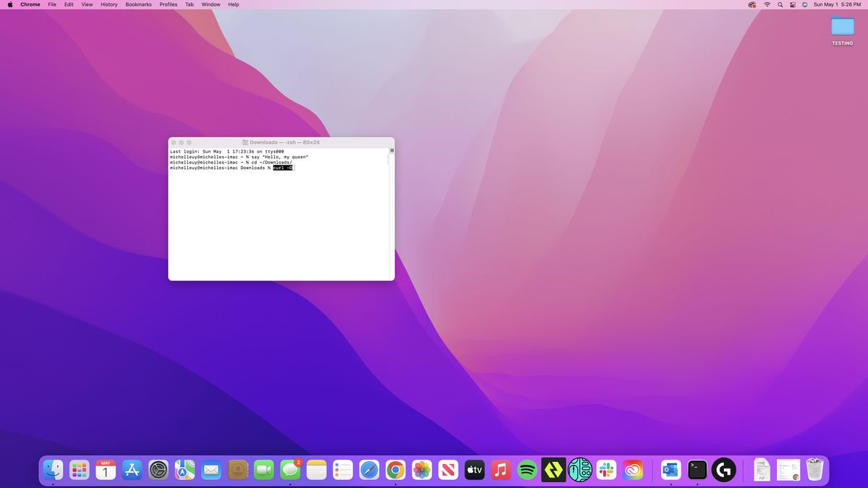The height and width of the screenshot is (488, 868).
Task: Open the Tab menu
Action: (190, 4)
